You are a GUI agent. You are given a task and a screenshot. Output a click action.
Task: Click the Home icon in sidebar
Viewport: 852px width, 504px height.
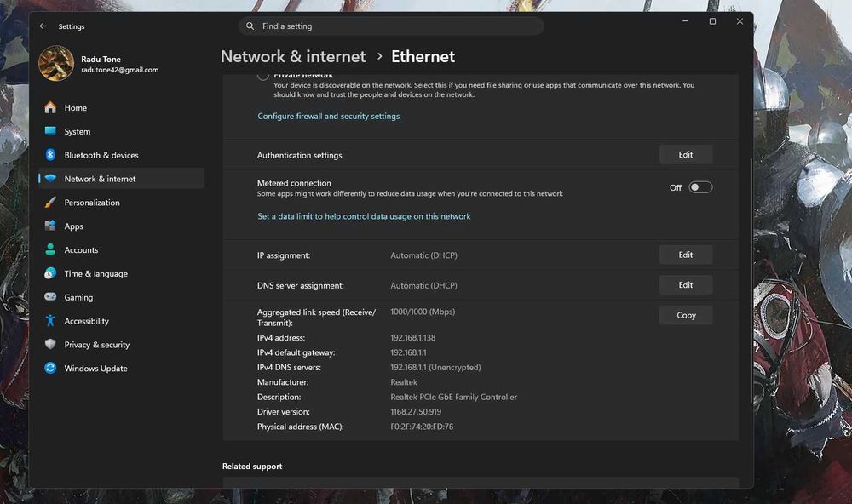[x=50, y=107]
